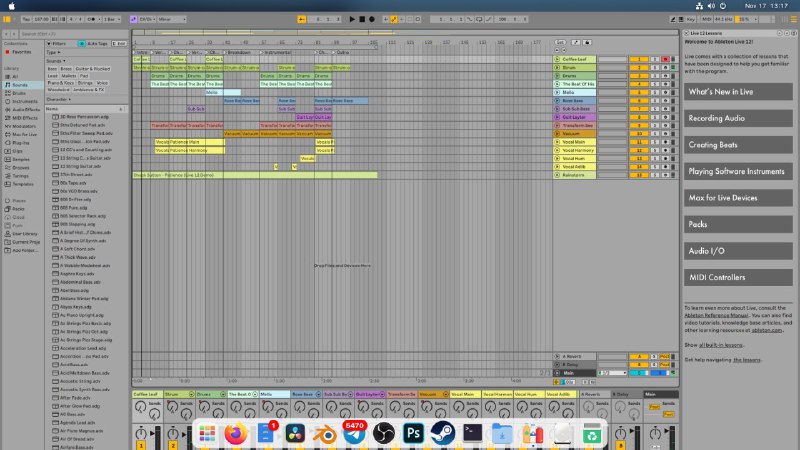Jump to Breakdown locator marker
This screenshot has height=450, width=800.
pos(237,52)
